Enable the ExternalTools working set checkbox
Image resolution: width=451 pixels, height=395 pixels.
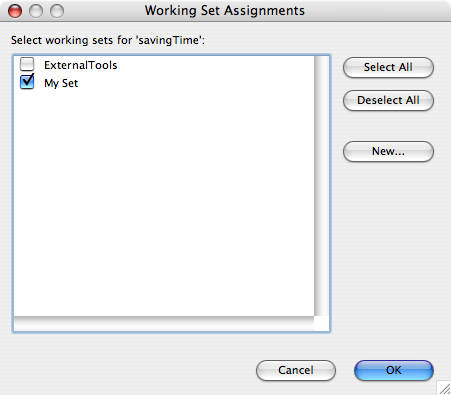pyautogui.click(x=27, y=64)
